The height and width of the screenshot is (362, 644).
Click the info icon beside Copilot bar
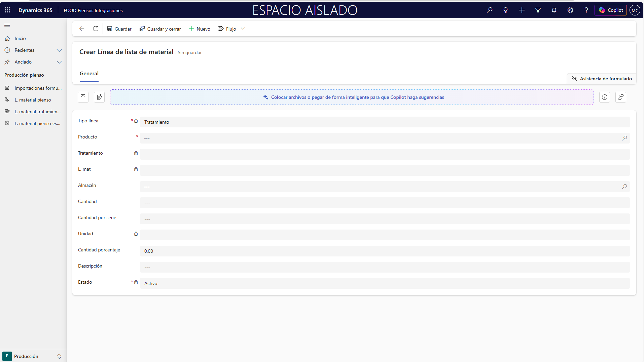[604, 97]
